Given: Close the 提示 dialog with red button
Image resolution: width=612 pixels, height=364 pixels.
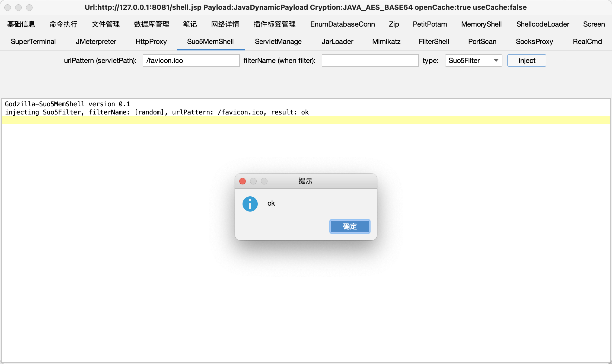Looking at the screenshot, I should click(x=243, y=181).
